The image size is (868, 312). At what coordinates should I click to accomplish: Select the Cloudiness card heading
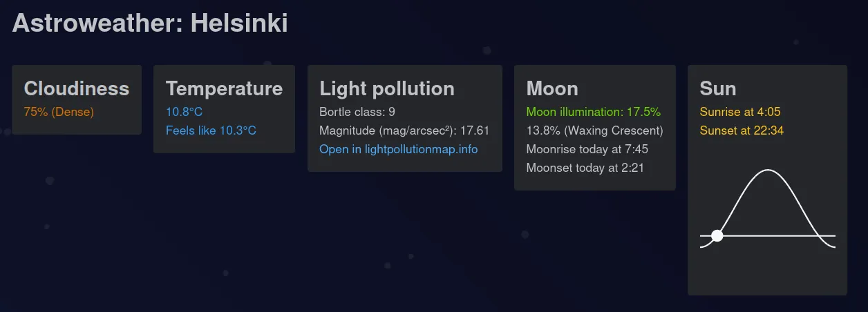point(77,88)
